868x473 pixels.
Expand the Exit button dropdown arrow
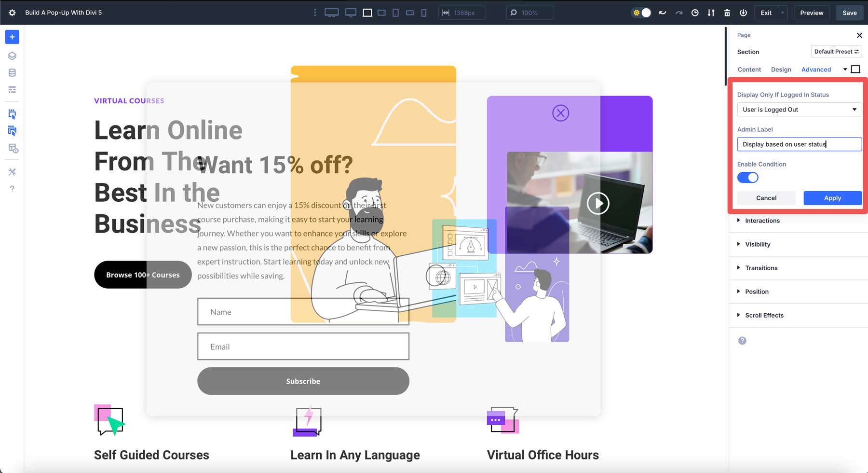point(782,13)
